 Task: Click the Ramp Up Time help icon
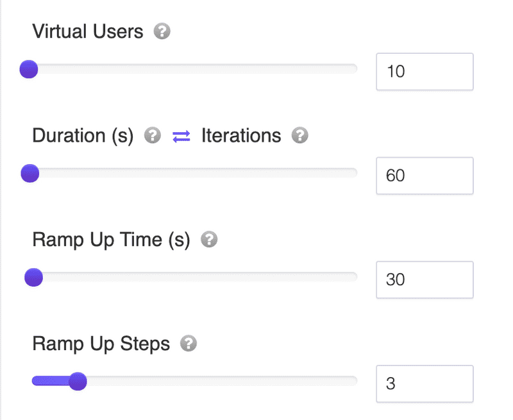coord(209,240)
